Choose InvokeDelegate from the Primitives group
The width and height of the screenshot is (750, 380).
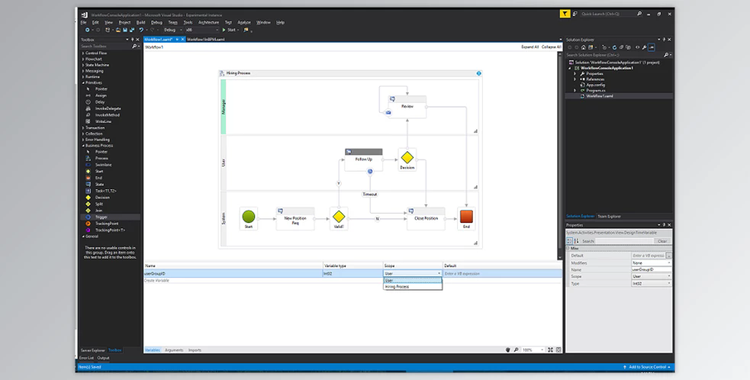click(108, 109)
